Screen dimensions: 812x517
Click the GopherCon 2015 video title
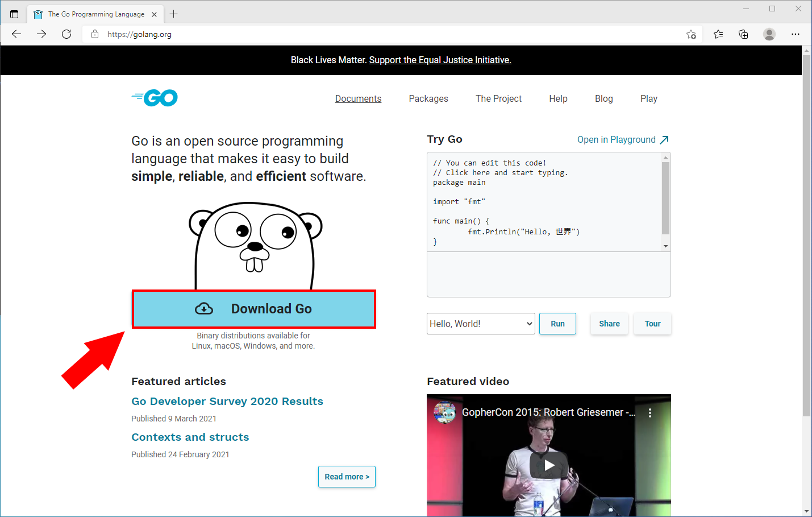point(548,412)
